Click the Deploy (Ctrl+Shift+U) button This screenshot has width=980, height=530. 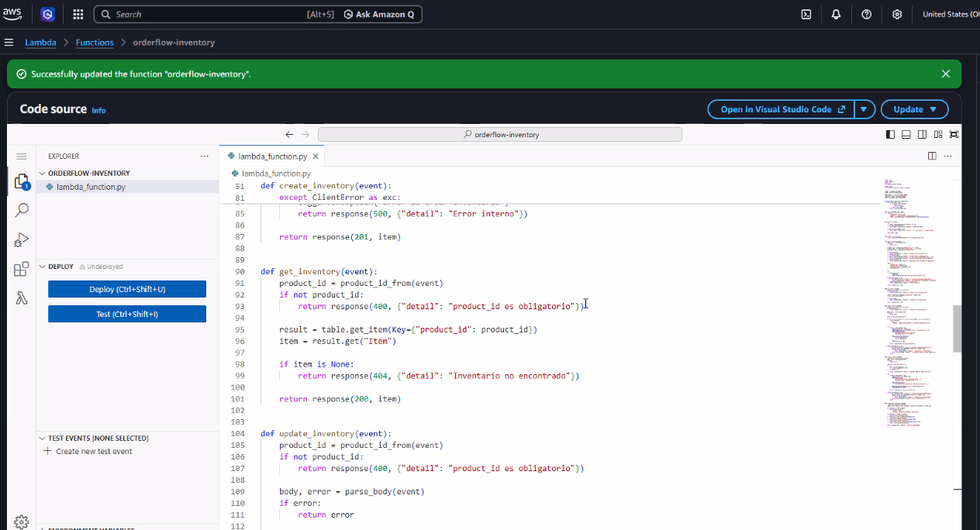pos(127,289)
